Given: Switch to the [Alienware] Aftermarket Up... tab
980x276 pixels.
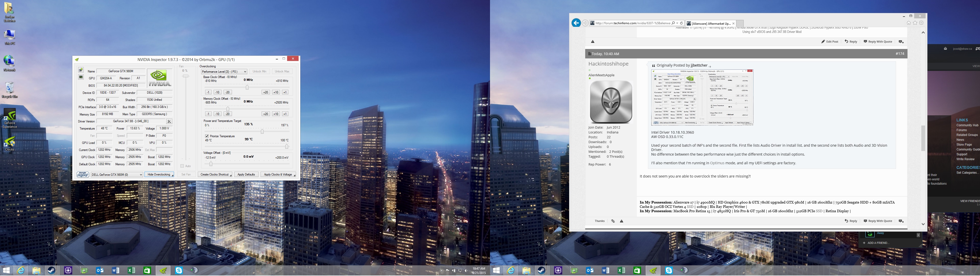Looking at the screenshot, I should point(711,23).
